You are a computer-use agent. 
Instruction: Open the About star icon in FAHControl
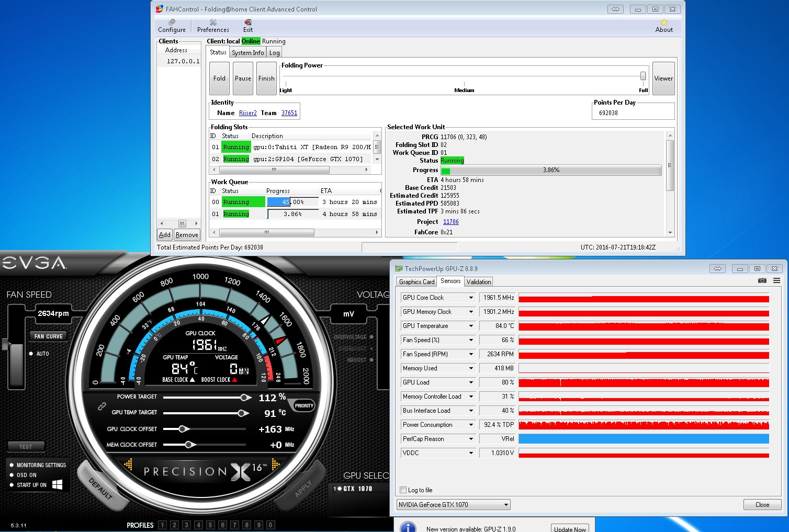click(x=664, y=22)
